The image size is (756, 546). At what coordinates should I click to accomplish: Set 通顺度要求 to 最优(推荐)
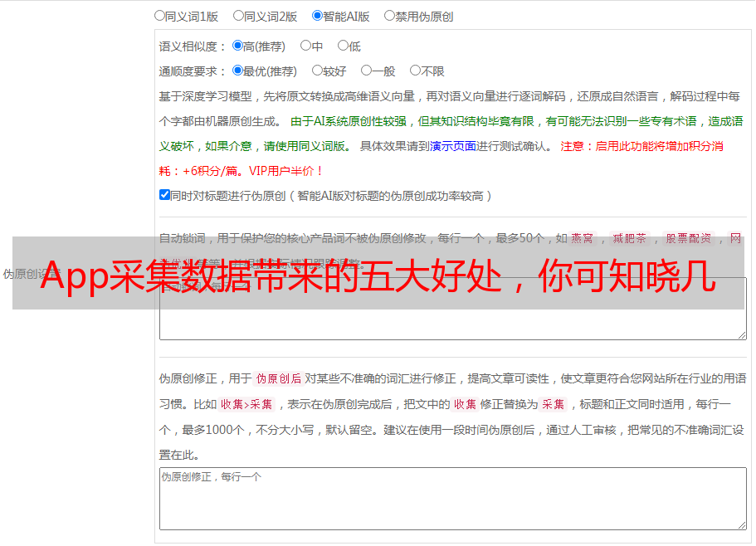point(237,71)
